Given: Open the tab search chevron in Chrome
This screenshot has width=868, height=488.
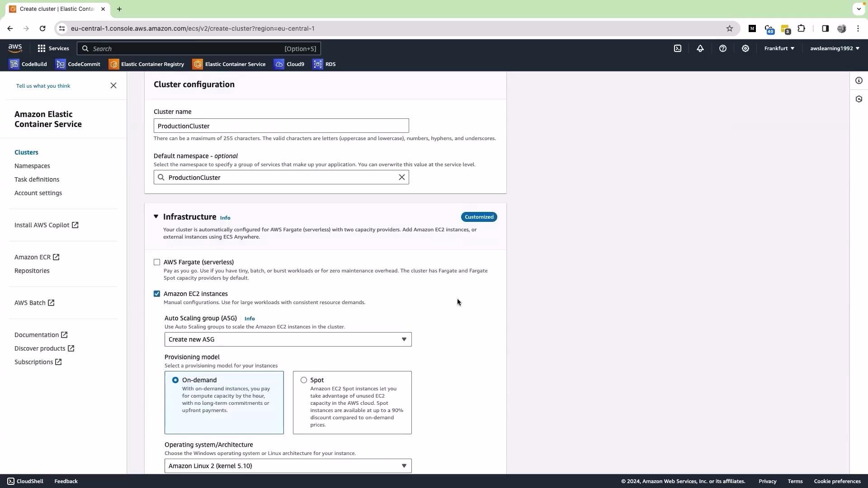Looking at the screenshot, I should [x=859, y=9].
